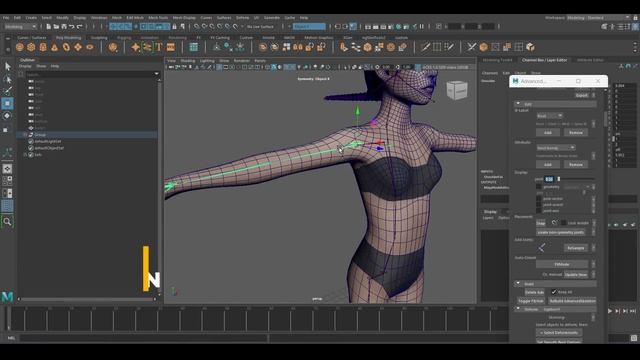Click the ReSample button

[x=576, y=248]
